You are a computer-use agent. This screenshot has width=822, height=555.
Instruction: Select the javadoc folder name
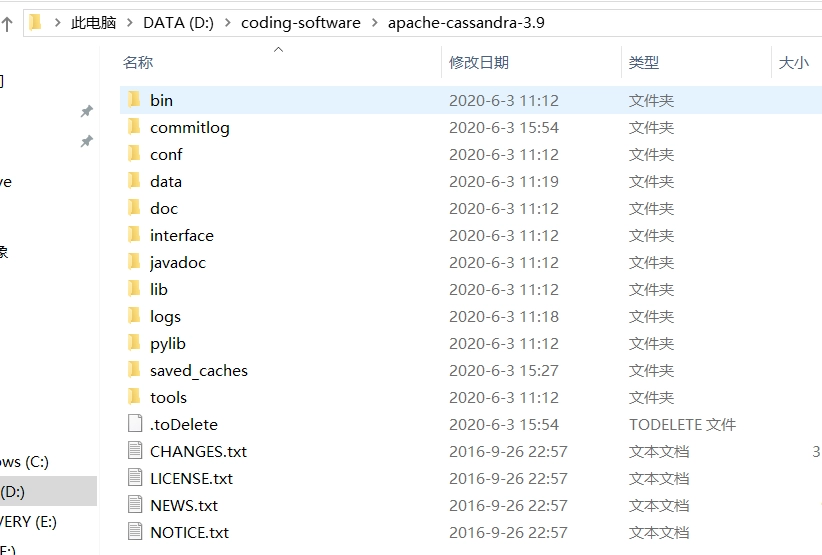[178, 263]
